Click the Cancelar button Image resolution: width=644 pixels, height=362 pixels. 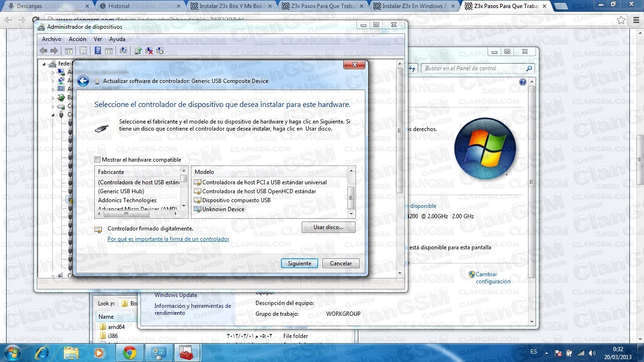click(x=341, y=263)
